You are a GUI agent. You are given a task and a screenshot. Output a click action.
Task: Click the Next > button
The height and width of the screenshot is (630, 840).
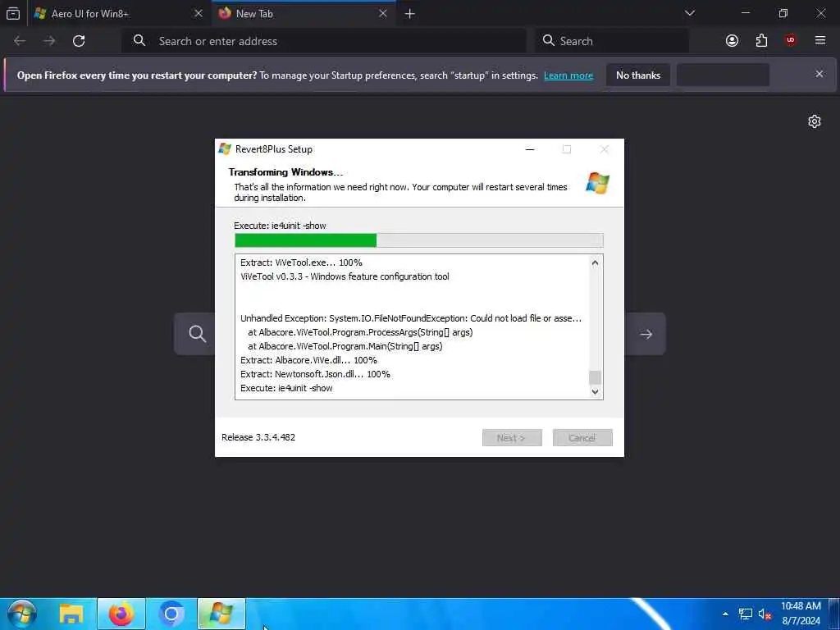[512, 438]
